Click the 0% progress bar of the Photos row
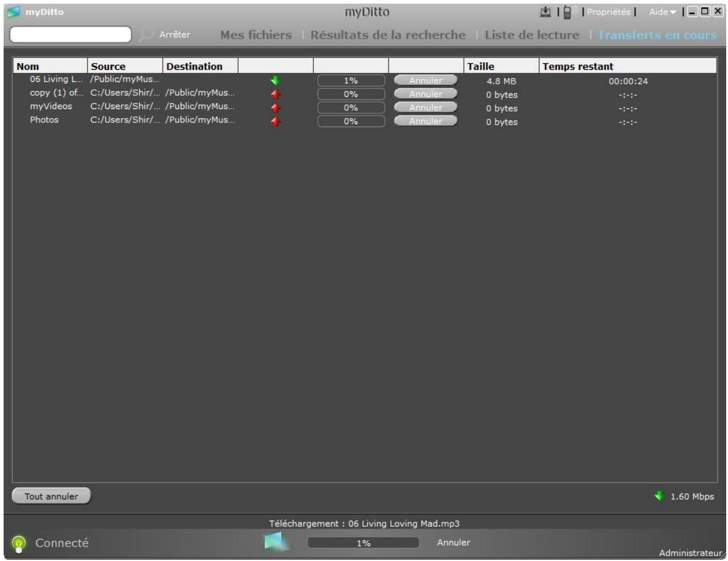The image size is (728, 561). 351,122
